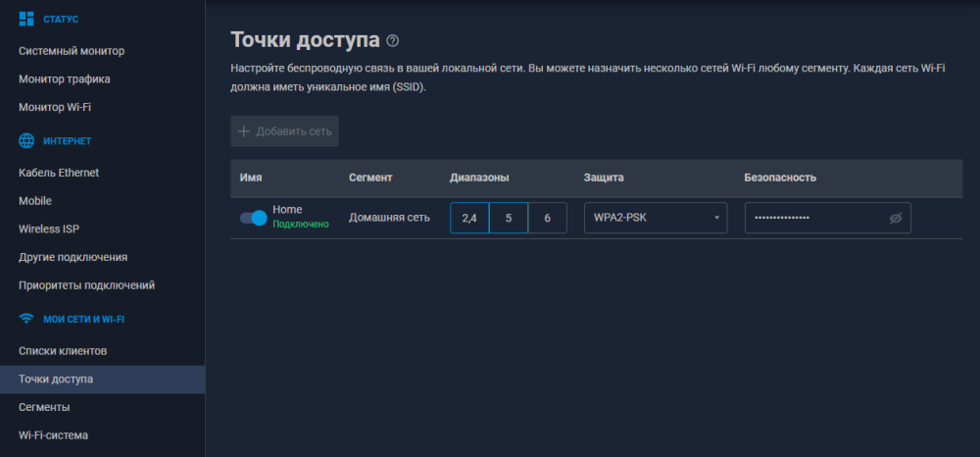
Task: Open Списки клиентов page
Action: pyautogui.click(x=63, y=350)
